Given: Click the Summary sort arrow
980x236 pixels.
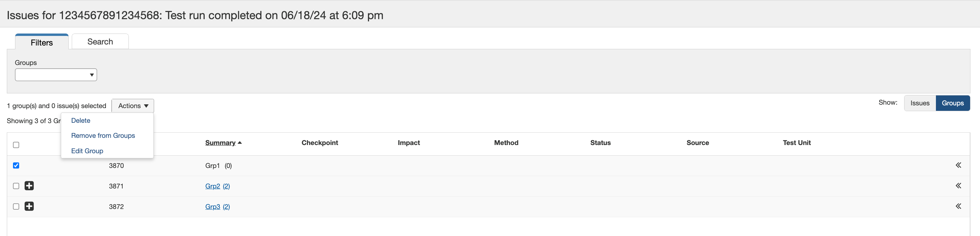Looking at the screenshot, I should pyautogui.click(x=240, y=143).
